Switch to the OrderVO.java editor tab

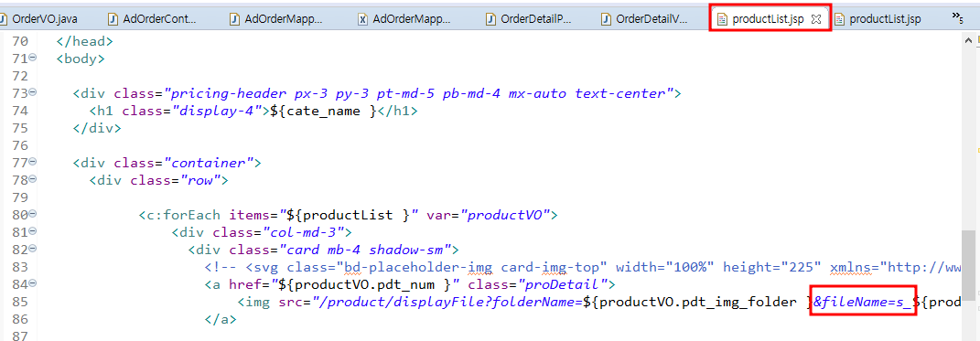click(x=39, y=18)
